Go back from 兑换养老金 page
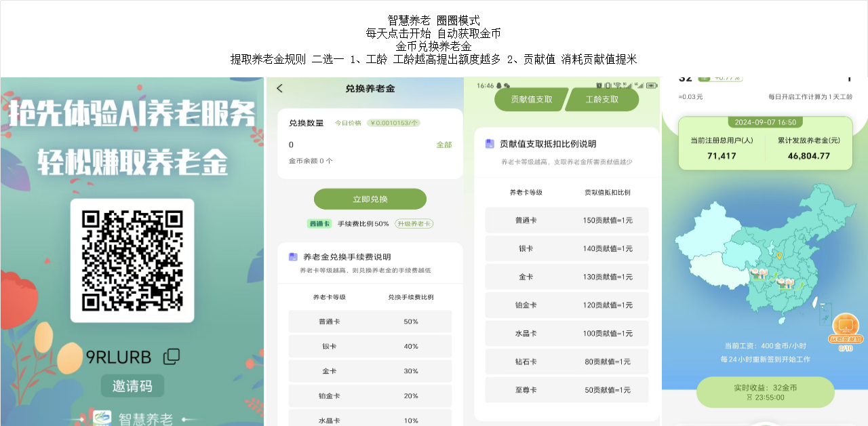 [x=279, y=88]
